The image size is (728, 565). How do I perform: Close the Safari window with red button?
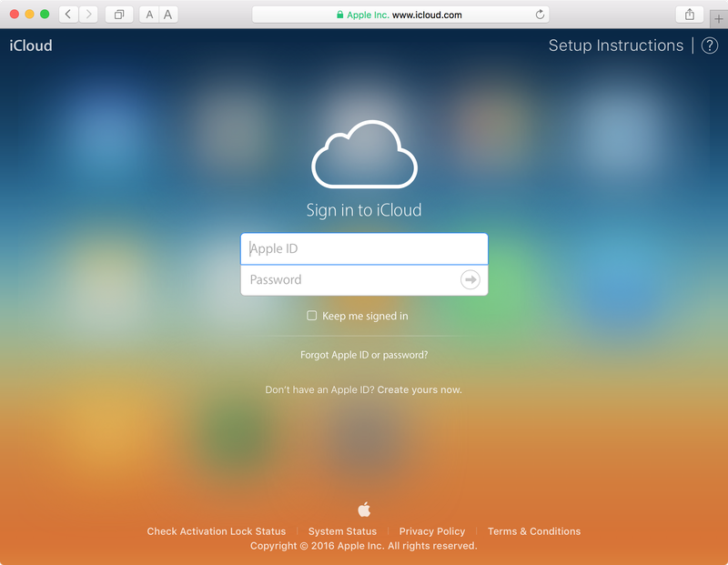(15, 14)
